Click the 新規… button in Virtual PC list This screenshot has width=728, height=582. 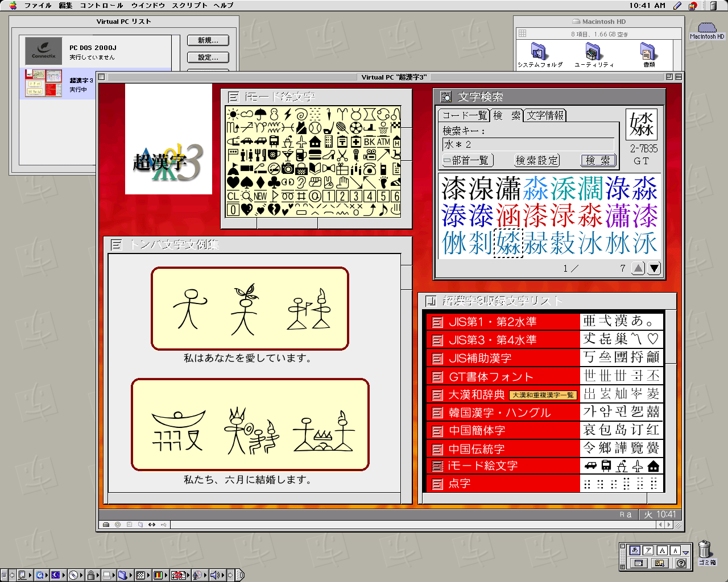point(208,40)
